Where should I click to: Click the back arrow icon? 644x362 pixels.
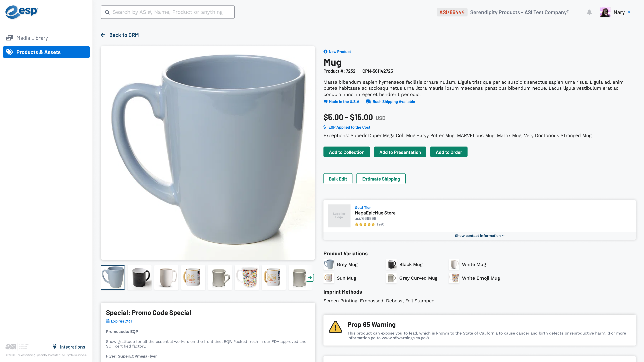103,35
